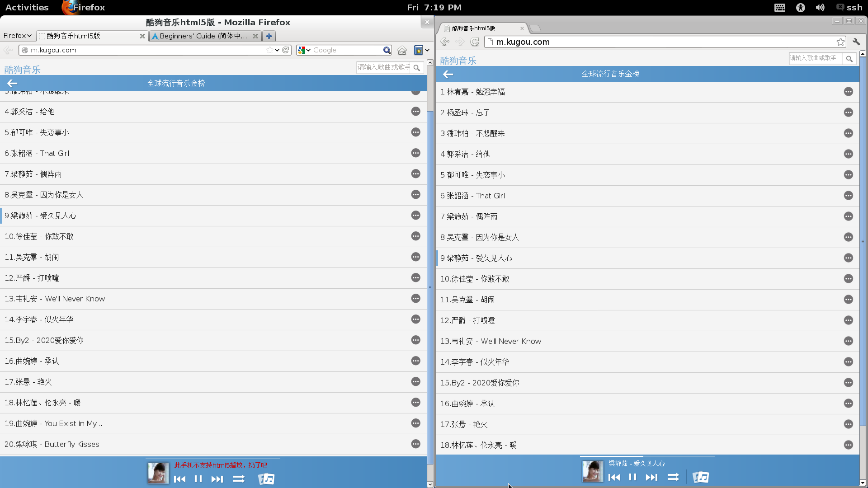Skip to next track in right window player

(651, 477)
